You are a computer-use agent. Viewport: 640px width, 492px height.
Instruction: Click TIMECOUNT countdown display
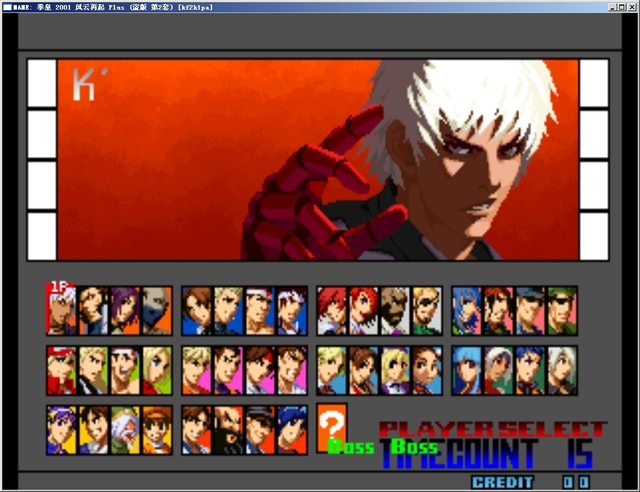pos(487,454)
